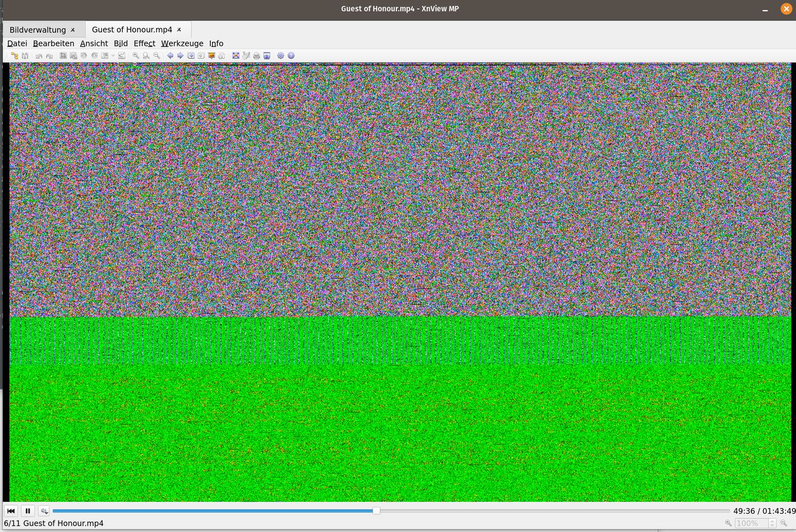Image resolution: width=796 pixels, height=532 pixels.
Task: Close the Guest of Honour.mp4 tab
Action: tap(179, 30)
